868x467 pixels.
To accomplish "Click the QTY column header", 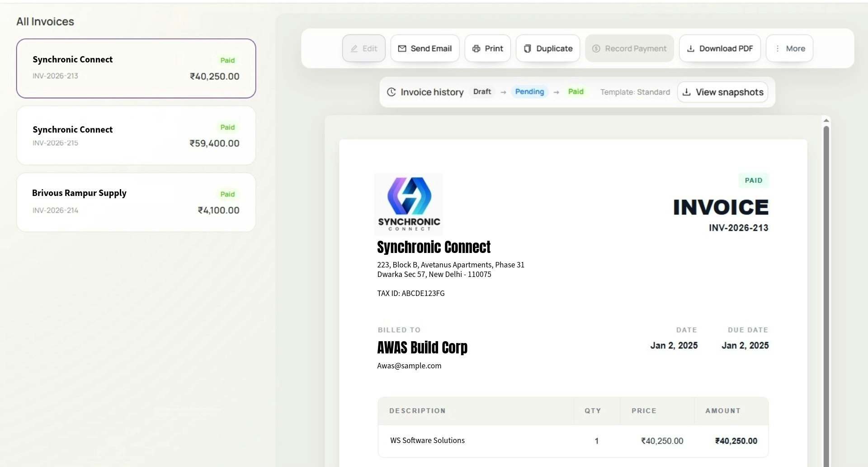I will [x=593, y=411].
